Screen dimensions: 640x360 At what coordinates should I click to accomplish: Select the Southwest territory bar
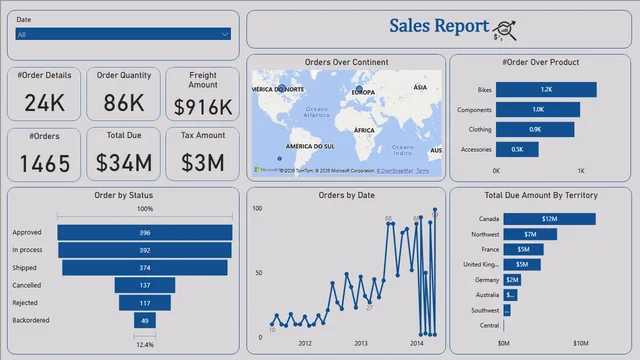coord(507,310)
